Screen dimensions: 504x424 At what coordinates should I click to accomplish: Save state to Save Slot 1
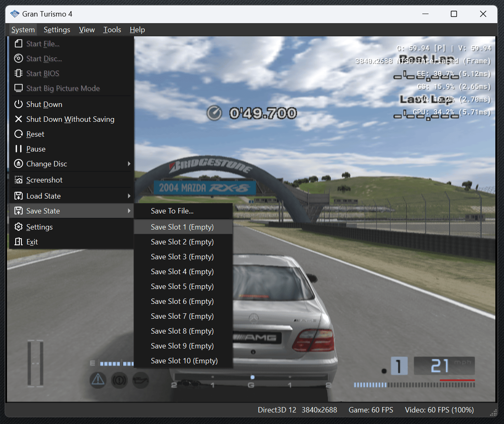coord(182,227)
